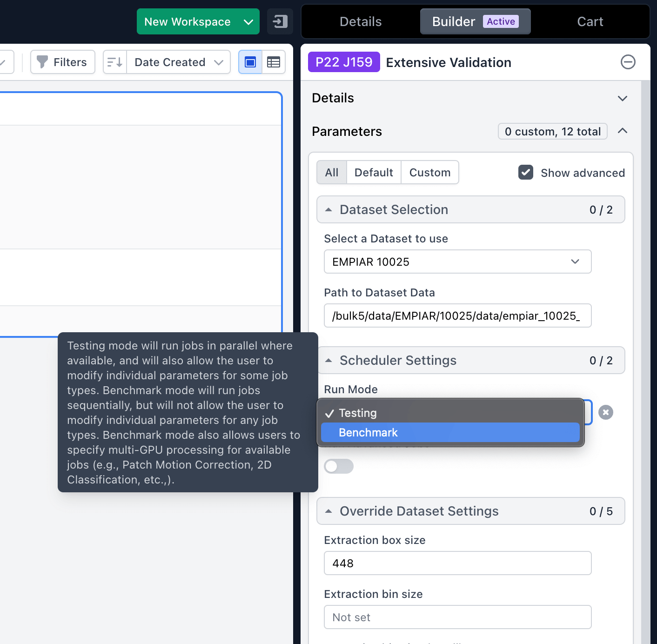Collapse the Override Dataset Settings group
This screenshot has width=657, height=644.
click(470, 511)
